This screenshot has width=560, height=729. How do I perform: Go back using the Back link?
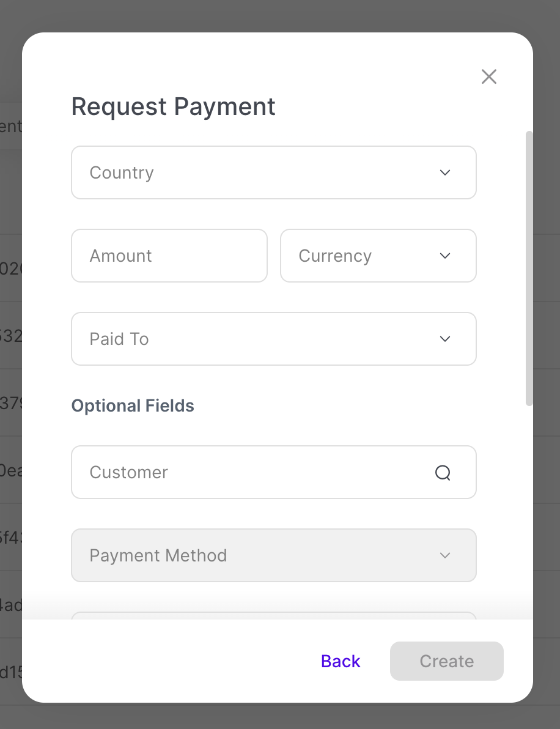point(341,661)
